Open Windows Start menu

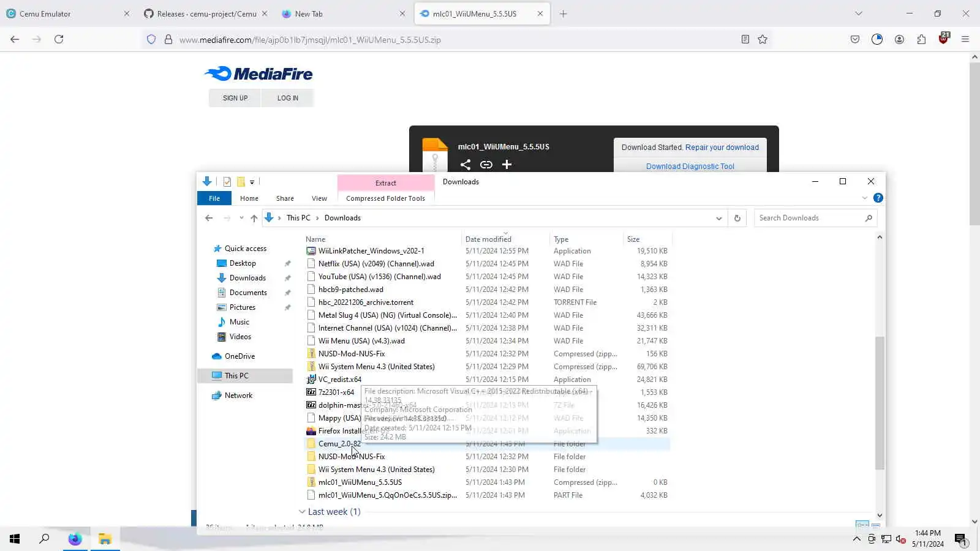coord(15,539)
